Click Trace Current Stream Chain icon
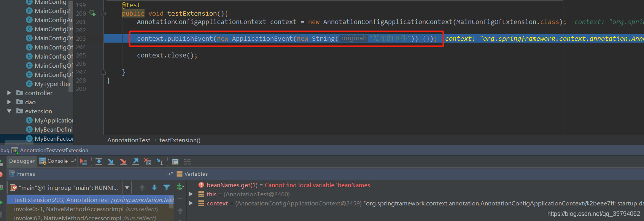The height and width of the screenshot is (221, 644). (x=187, y=162)
